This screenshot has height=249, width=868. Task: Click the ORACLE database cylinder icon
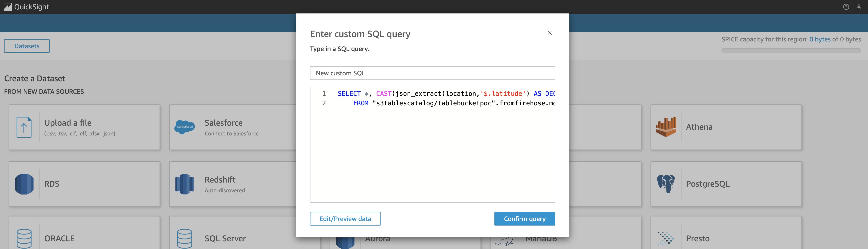(24, 239)
